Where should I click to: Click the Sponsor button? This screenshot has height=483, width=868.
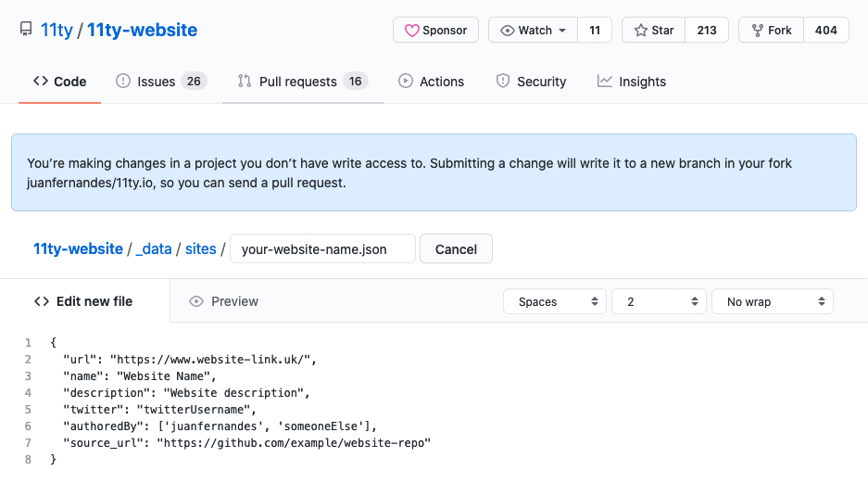(x=435, y=30)
